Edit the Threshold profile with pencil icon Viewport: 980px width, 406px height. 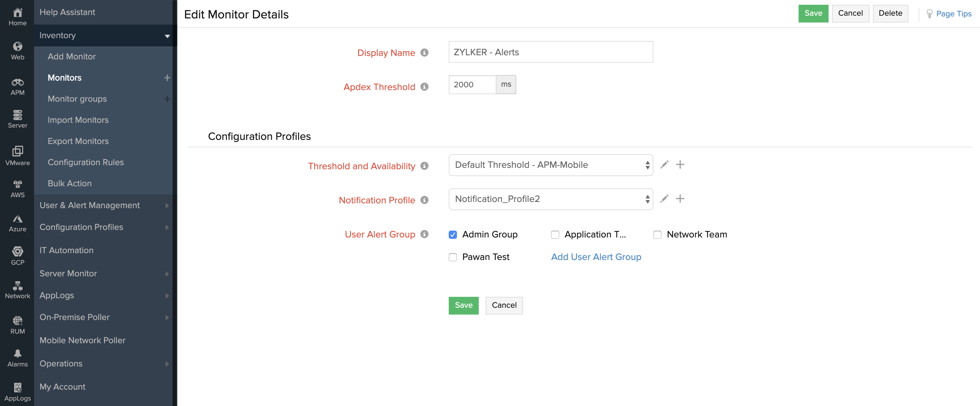coord(664,165)
